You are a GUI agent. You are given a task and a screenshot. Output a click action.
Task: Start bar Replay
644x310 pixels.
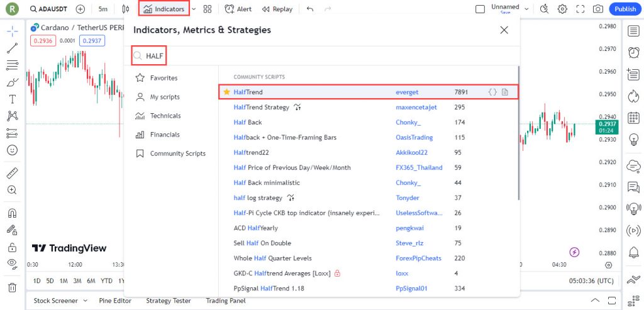point(277,9)
